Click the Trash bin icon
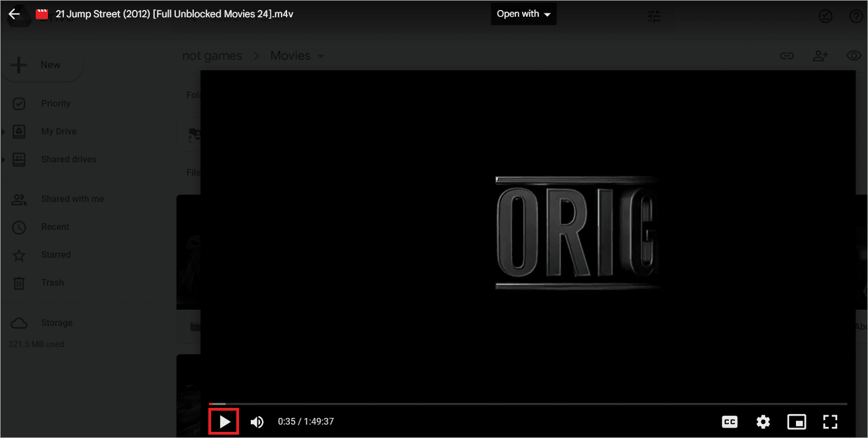 click(19, 283)
